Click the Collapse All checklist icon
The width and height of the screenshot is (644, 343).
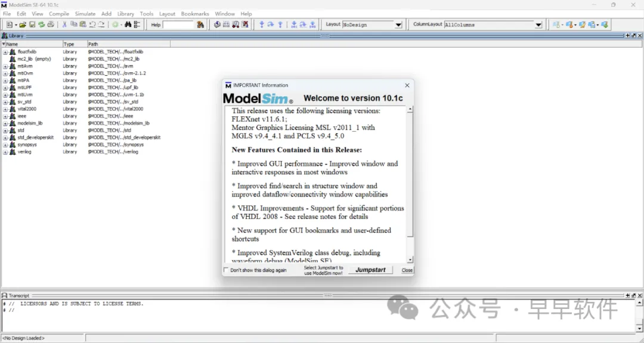(137, 24)
